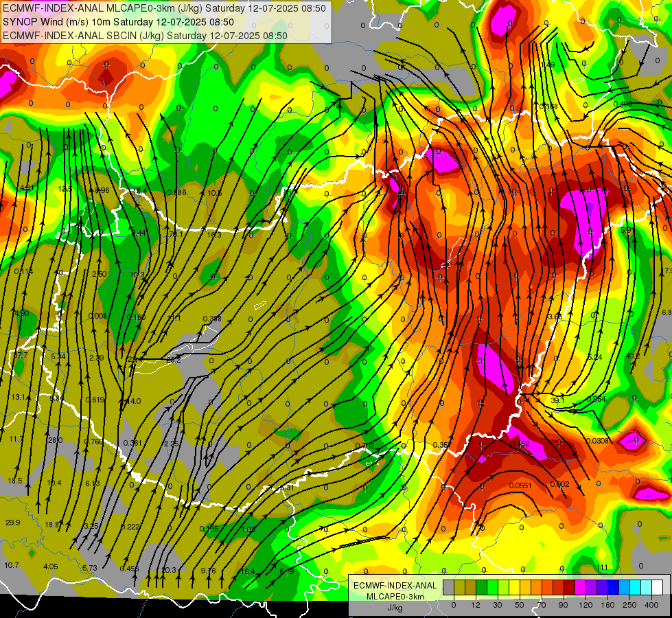Click the SYNOP Wind 10m title line

[118, 22]
